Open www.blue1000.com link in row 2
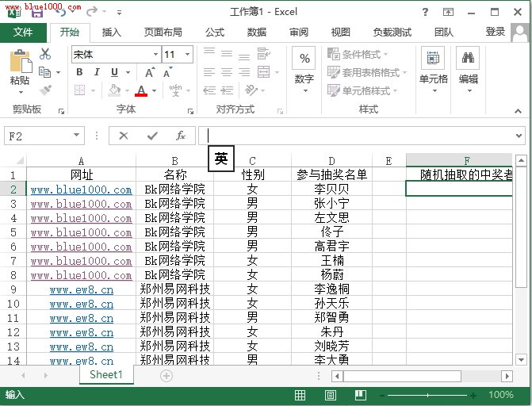 pyautogui.click(x=81, y=190)
